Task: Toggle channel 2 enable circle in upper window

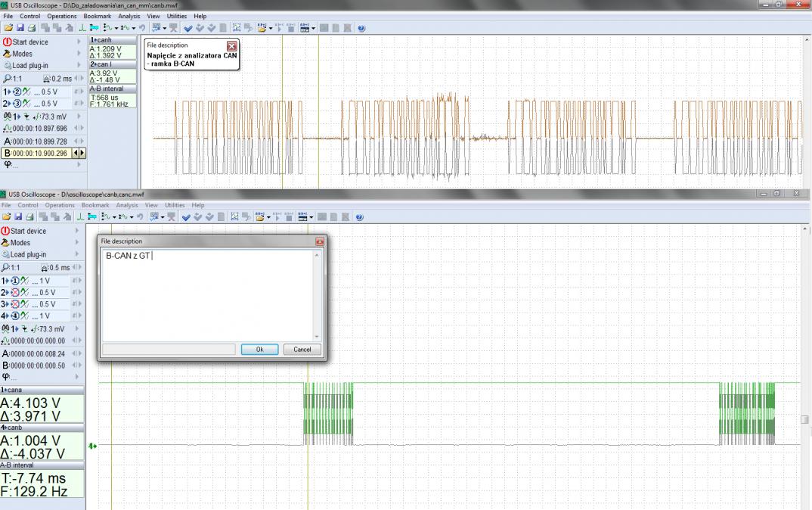Action: [x=17, y=103]
